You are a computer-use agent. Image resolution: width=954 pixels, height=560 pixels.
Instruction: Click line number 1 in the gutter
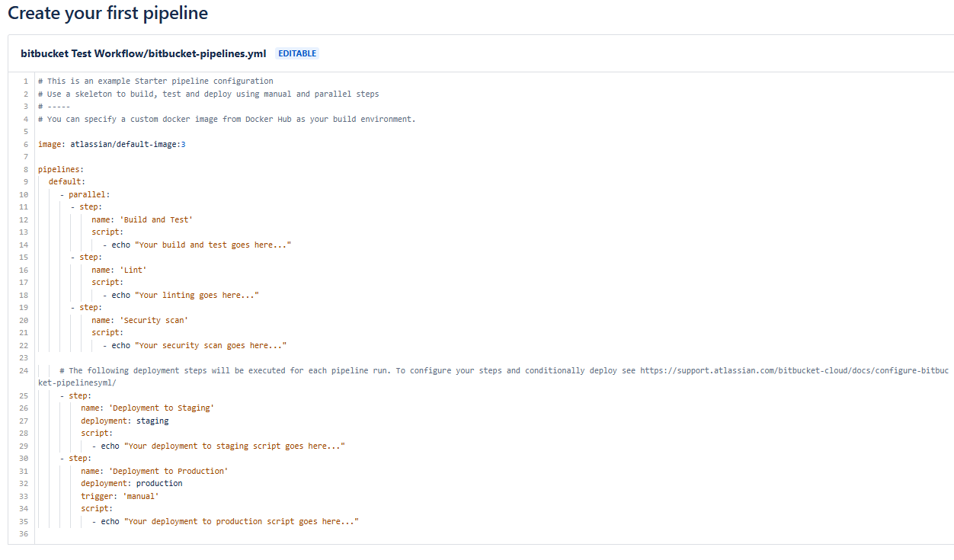click(26, 81)
